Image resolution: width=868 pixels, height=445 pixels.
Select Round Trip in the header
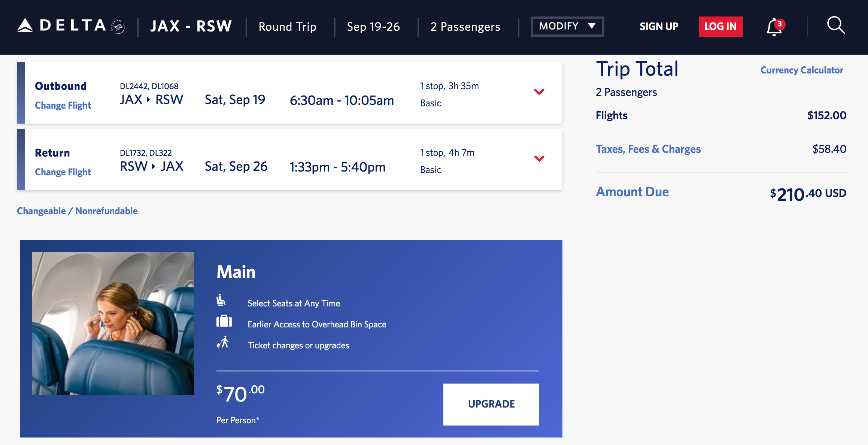click(287, 26)
